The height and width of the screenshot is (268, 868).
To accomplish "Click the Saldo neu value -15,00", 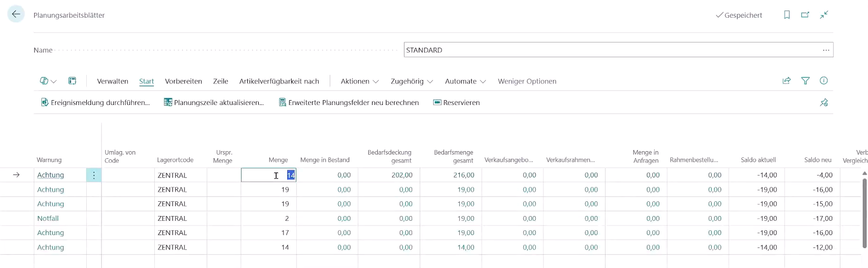I will click(x=823, y=204).
